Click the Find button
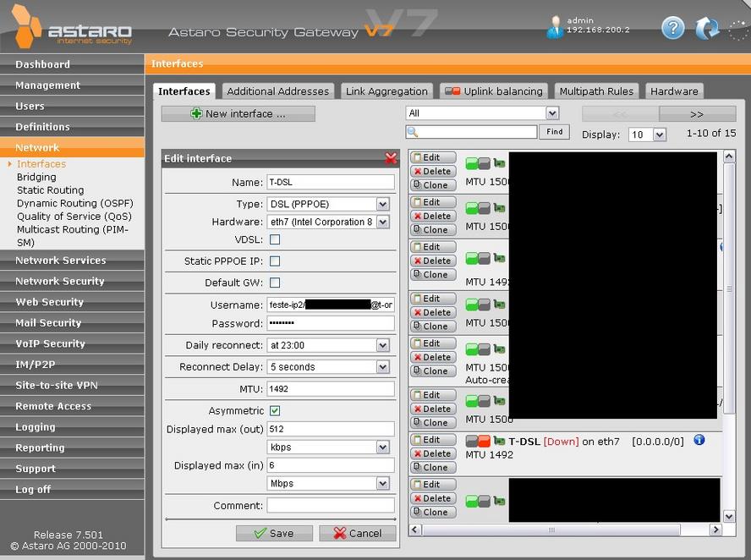 point(554,132)
